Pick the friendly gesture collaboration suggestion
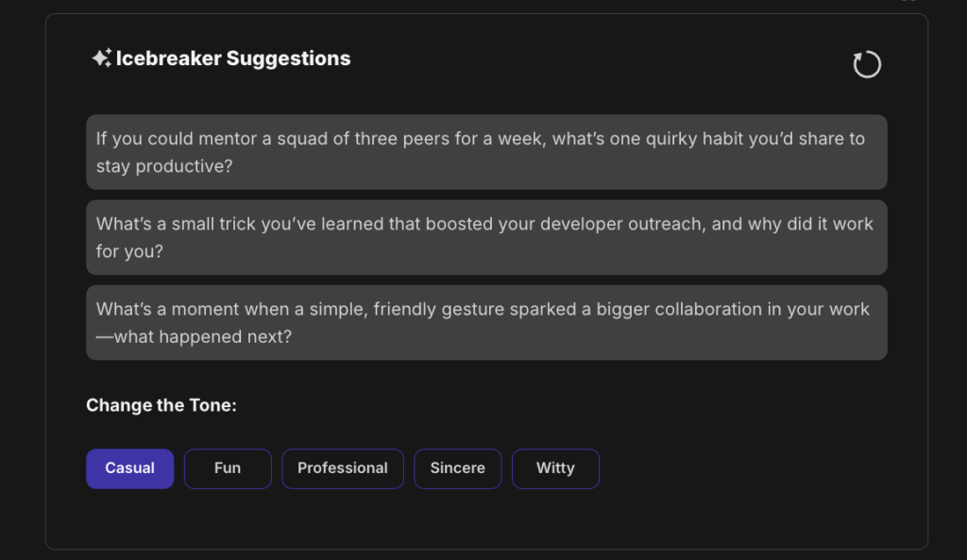967x560 pixels. 486,322
